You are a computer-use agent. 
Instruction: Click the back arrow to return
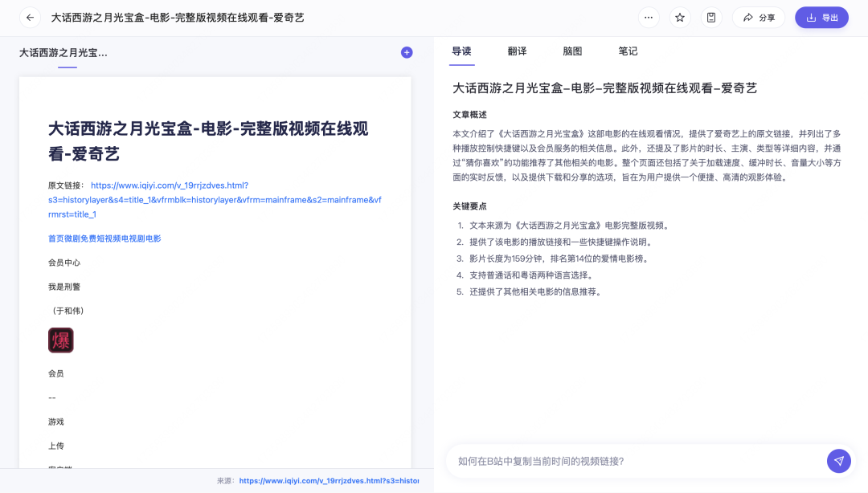click(x=29, y=17)
